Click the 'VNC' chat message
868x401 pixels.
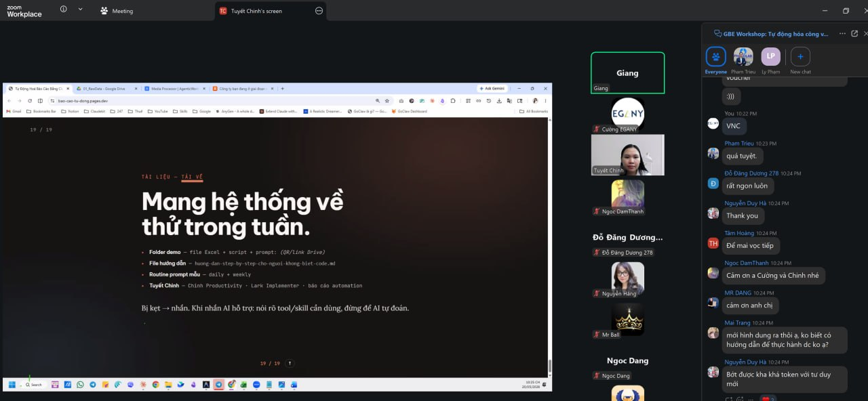[734, 126]
